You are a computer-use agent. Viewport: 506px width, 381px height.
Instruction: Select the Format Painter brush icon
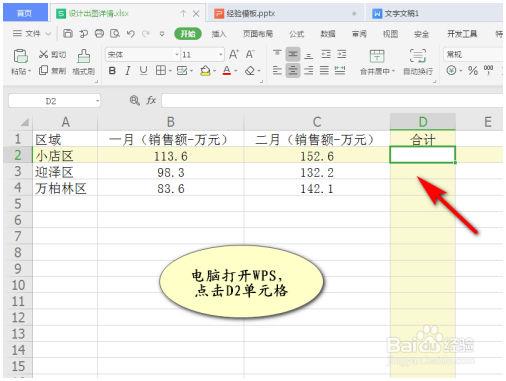tap(84, 56)
